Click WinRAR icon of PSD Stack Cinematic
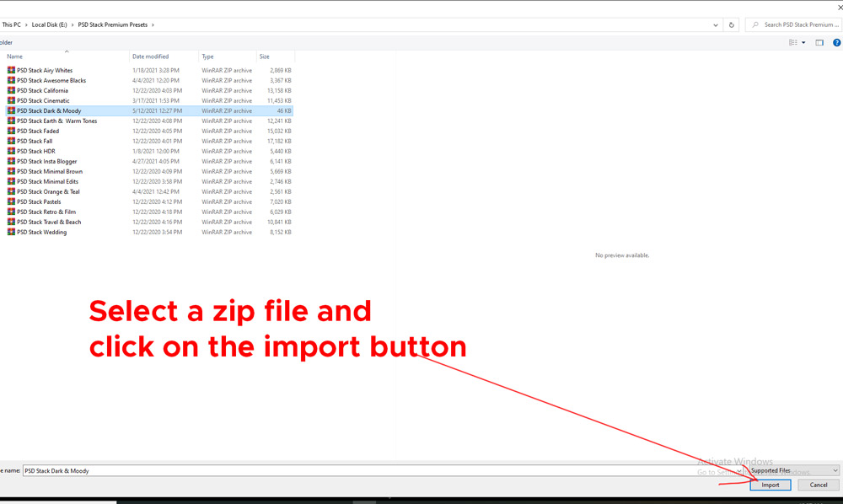Screen dimensions: 843x504 [x=11, y=100]
